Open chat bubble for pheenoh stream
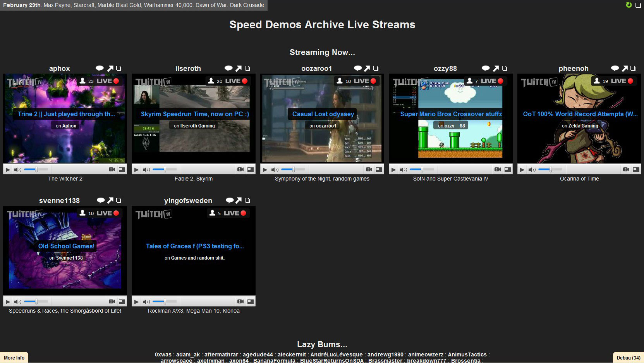The image size is (644, 363). coord(615,69)
